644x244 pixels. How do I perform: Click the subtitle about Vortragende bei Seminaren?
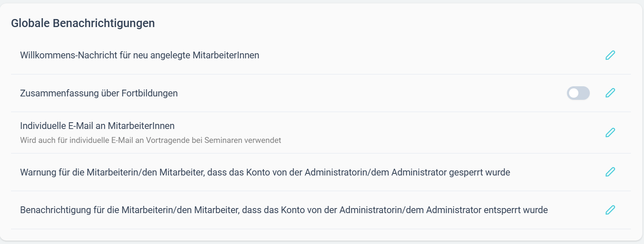point(151,140)
